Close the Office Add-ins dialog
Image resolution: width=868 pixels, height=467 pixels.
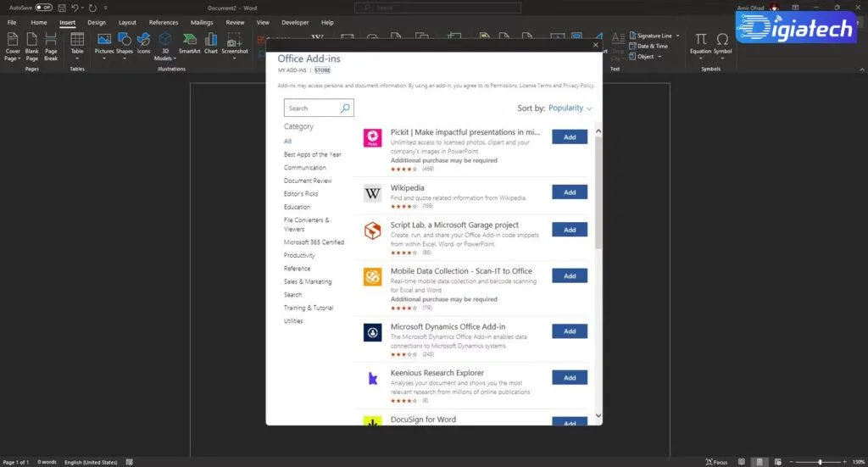596,45
